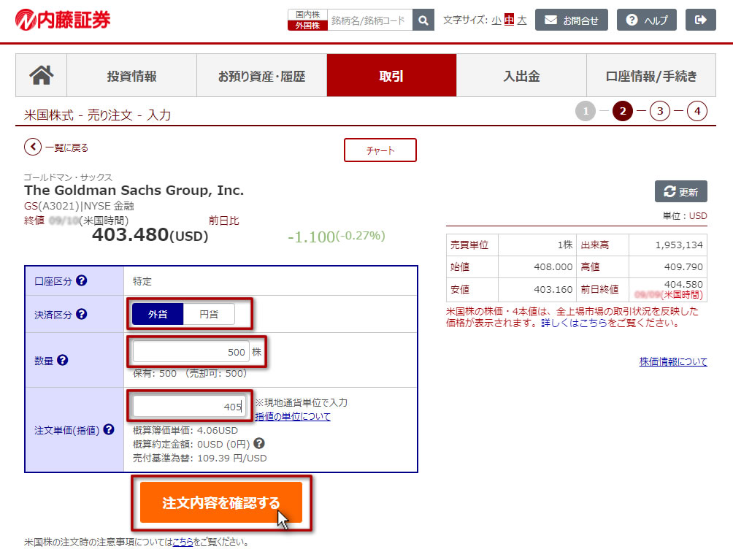Viewport: 733px width, 560px height.
Task: Click 概算簿価単価: 4.06USD text
Action: click(185, 430)
